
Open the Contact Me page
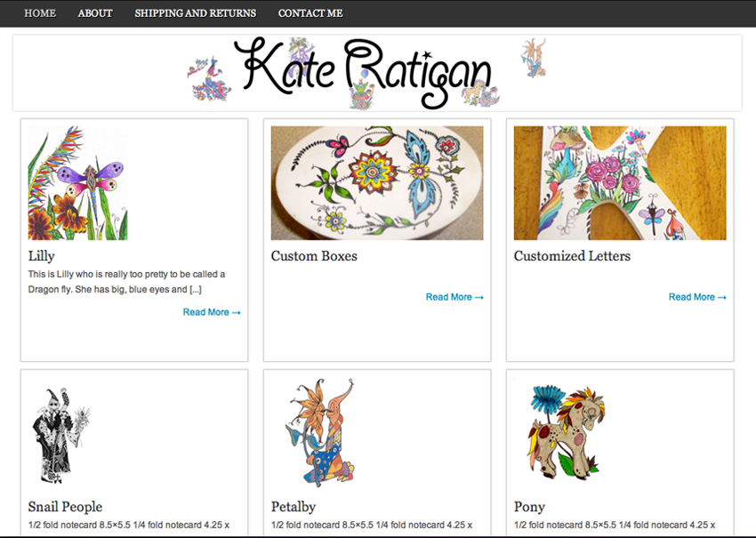click(310, 13)
